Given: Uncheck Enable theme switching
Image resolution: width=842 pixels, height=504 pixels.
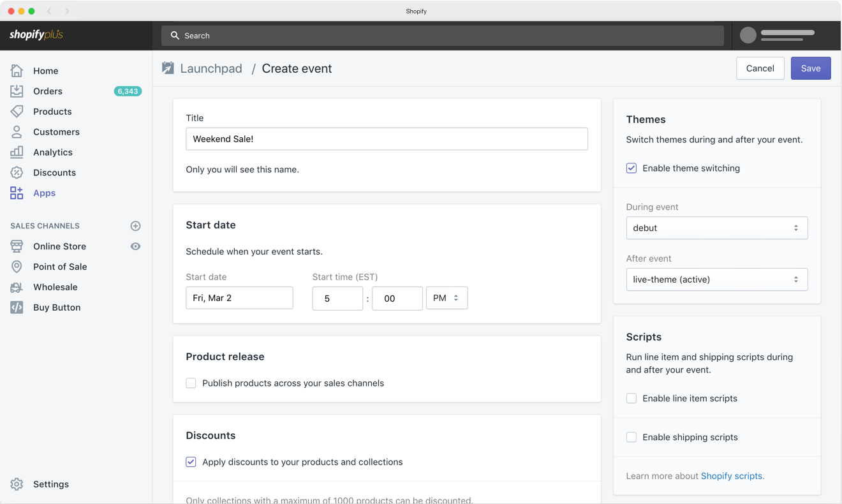Looking at the screenshot, I should coord(631,168).
